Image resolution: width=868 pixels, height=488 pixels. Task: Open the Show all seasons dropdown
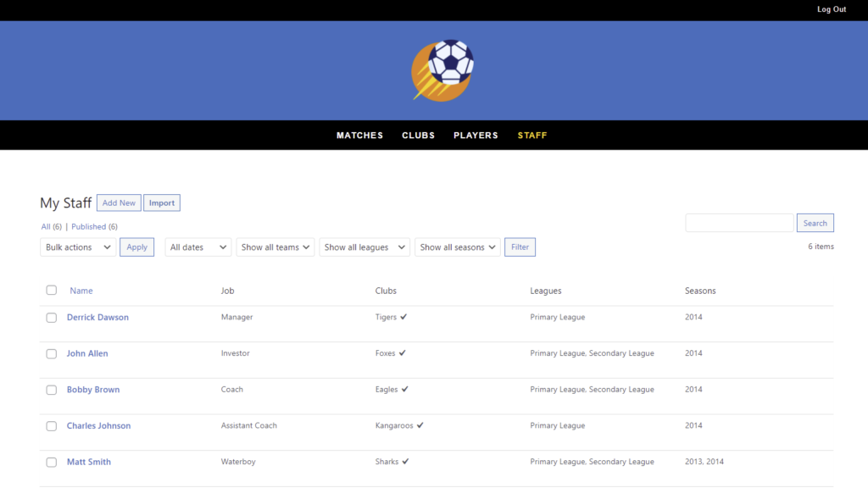pyautogui.click(x=458, y=247)
